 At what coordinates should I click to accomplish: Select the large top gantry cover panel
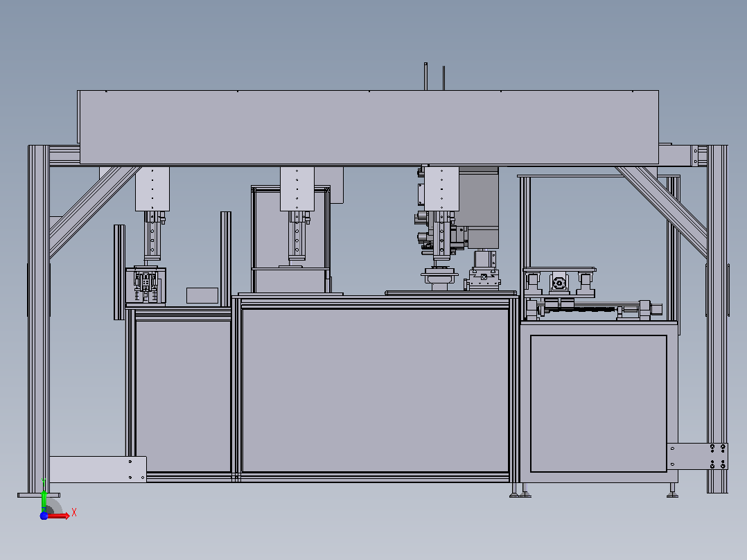point(369,128)
